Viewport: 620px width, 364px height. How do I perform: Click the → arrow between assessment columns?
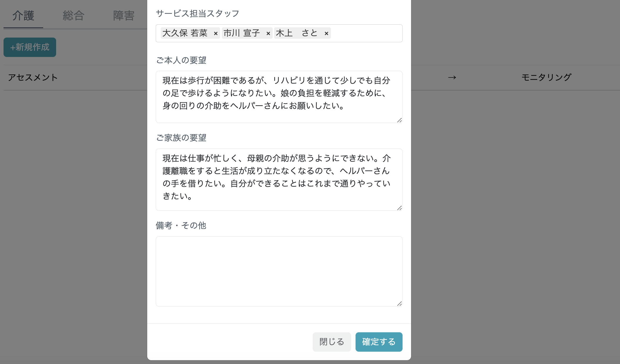tap(452, 77)
